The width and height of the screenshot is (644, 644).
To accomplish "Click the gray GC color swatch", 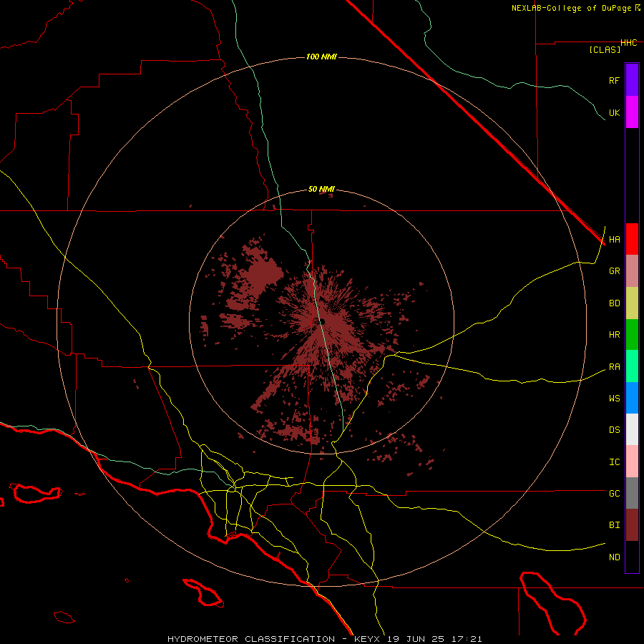I will point(632,493).
